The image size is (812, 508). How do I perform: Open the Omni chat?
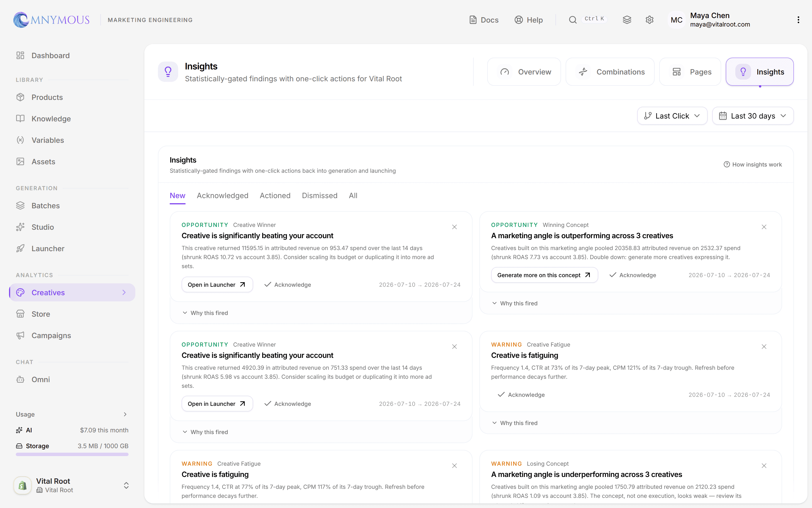click(x=72, y=379)
